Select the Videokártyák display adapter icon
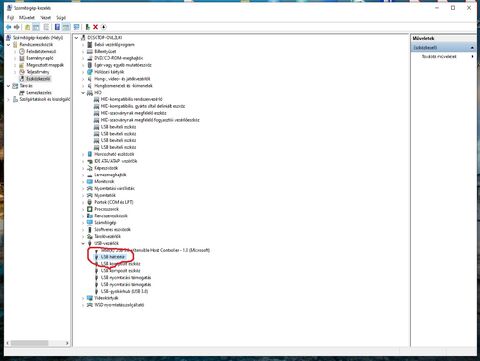 click(x=89, y=298)
